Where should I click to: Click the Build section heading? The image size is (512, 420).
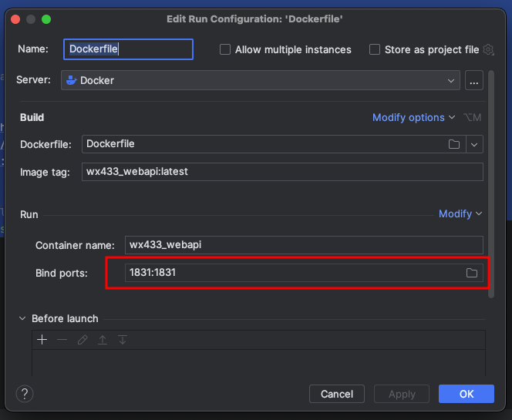[x=32, y=117]
